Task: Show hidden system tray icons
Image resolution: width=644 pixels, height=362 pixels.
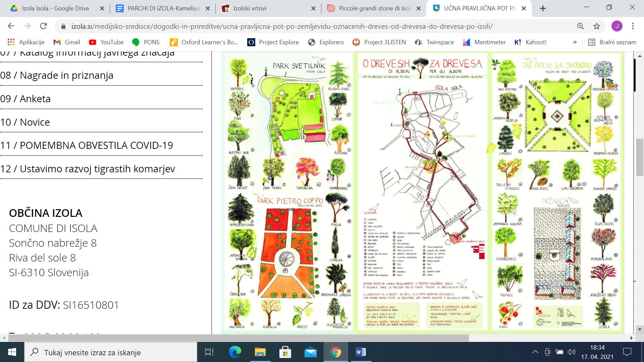Action: click(535, 352)
